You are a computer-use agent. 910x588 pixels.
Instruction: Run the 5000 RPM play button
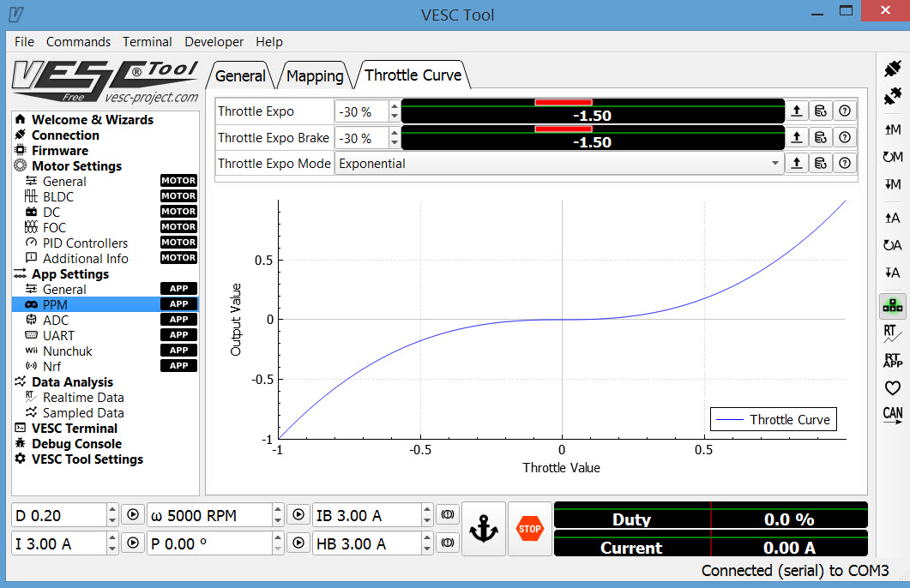pos(298,514)
